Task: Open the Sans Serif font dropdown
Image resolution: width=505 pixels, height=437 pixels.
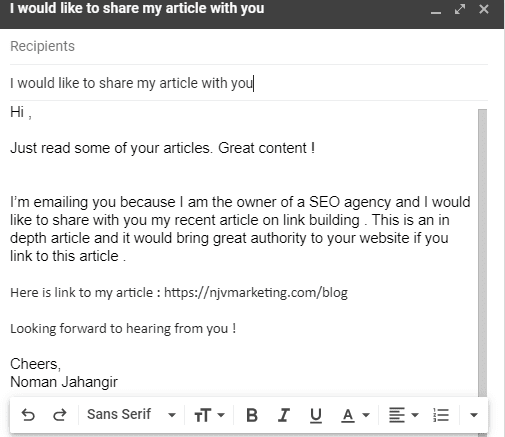Action: click(131, 415)
